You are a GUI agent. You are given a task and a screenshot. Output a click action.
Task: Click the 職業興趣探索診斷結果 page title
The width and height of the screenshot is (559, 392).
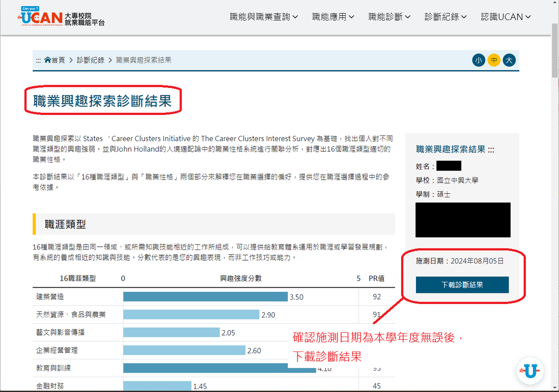pyautogui.click(x=102, y=101)
